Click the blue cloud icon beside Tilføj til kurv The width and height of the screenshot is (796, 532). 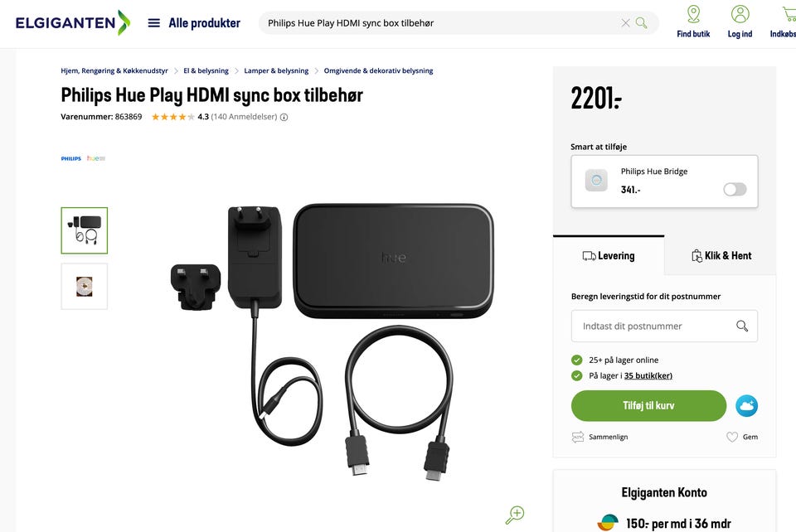tap(746, 406)
